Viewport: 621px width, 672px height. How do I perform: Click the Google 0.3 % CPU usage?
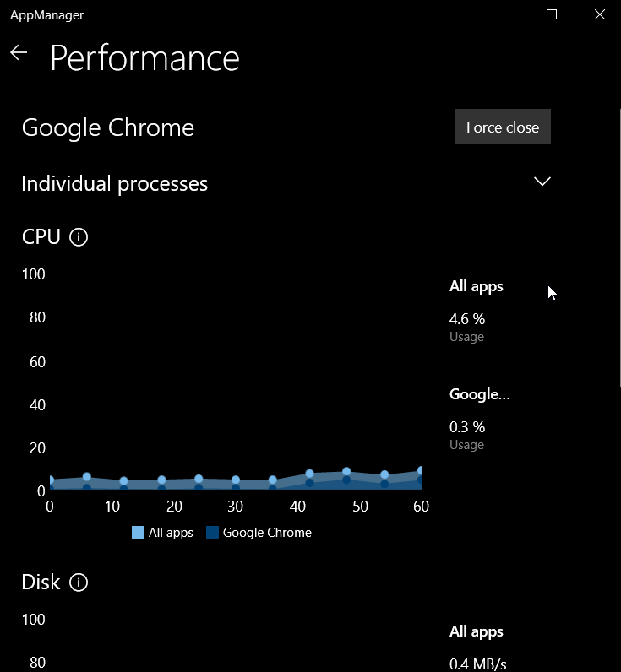coord(467,427)
